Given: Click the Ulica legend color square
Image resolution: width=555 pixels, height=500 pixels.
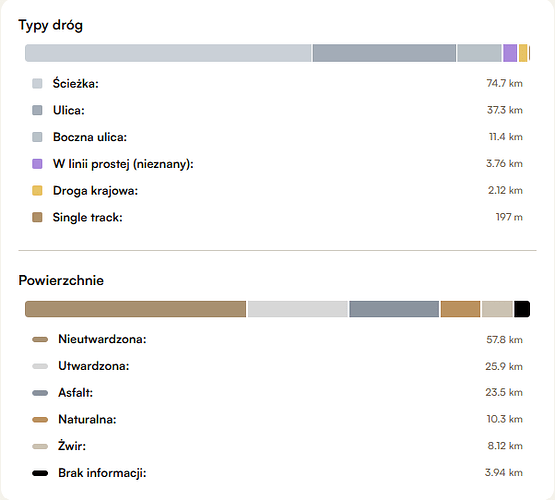Looking at the screenshot, I should coord(37,110).
